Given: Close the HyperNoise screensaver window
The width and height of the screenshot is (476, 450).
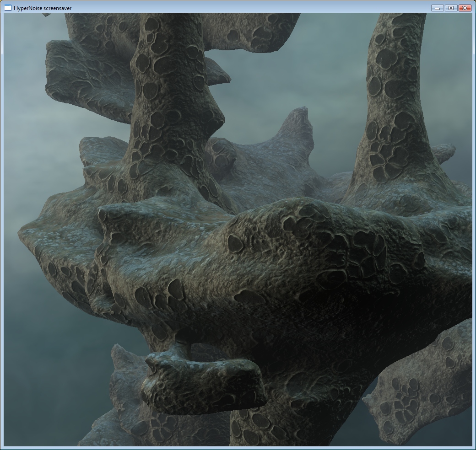Looking at the screenshot, I should [465, 8].
